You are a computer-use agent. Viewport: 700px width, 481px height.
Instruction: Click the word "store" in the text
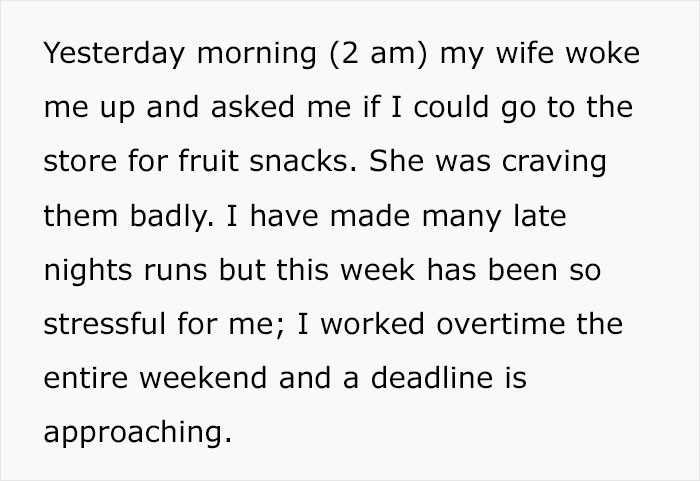point(78,162)
